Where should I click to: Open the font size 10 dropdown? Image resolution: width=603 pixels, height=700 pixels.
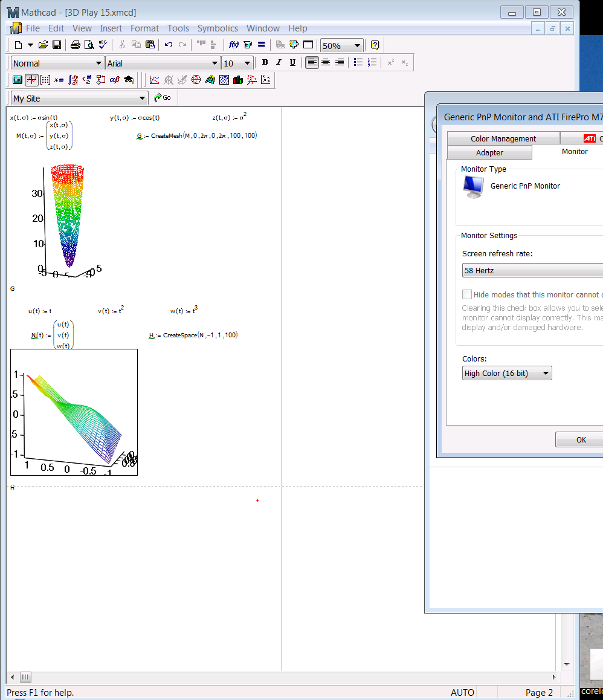point(247,63)
